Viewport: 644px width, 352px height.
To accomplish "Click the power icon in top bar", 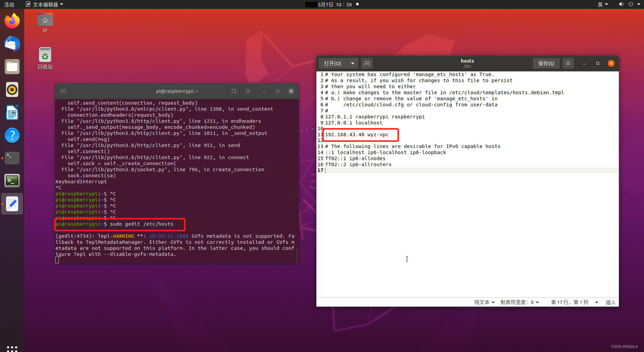I will 631,4.
